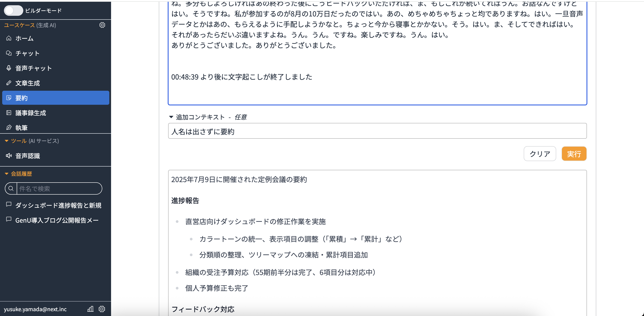This screenshot has width=644, height=316.
Task: Click the ホーム house icon
Action: [x=9, y=38]
